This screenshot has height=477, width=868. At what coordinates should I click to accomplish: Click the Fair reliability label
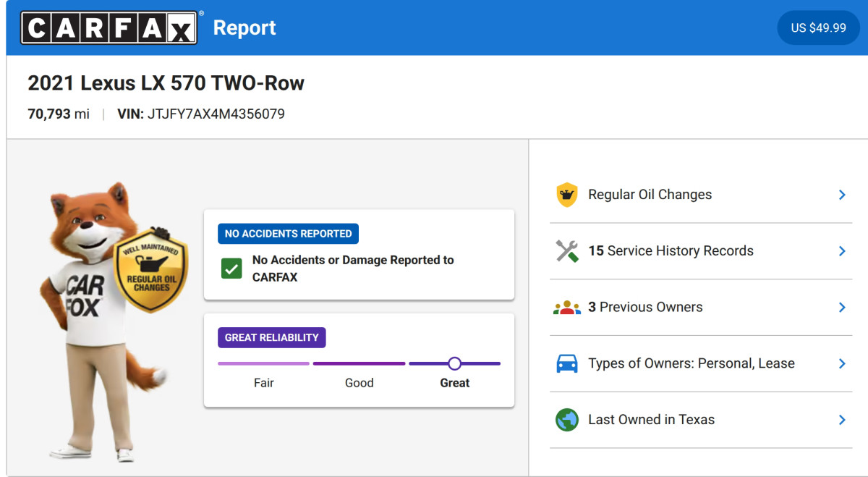click(264, 383)
